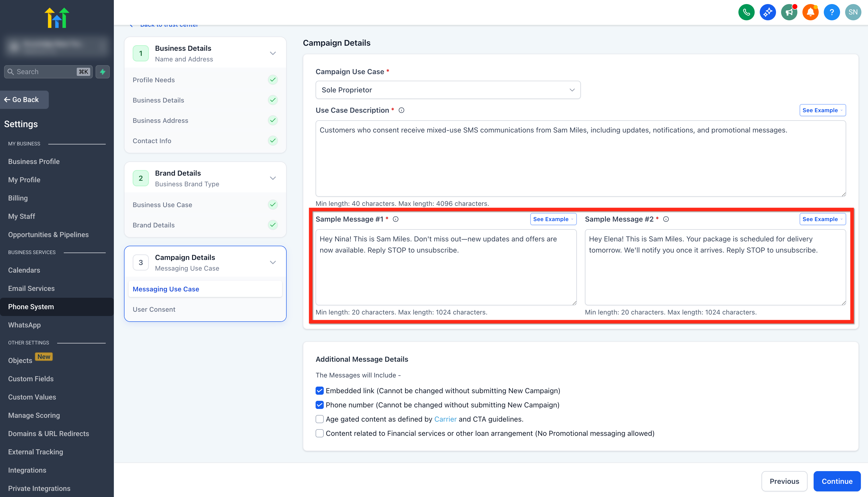Click the green phone dialer icon
This screenshot has height=497, width=868.
pos(746,12)
